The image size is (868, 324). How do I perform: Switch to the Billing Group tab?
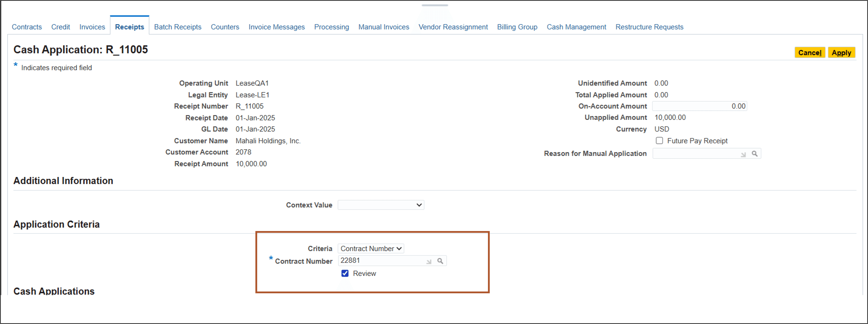517,27
